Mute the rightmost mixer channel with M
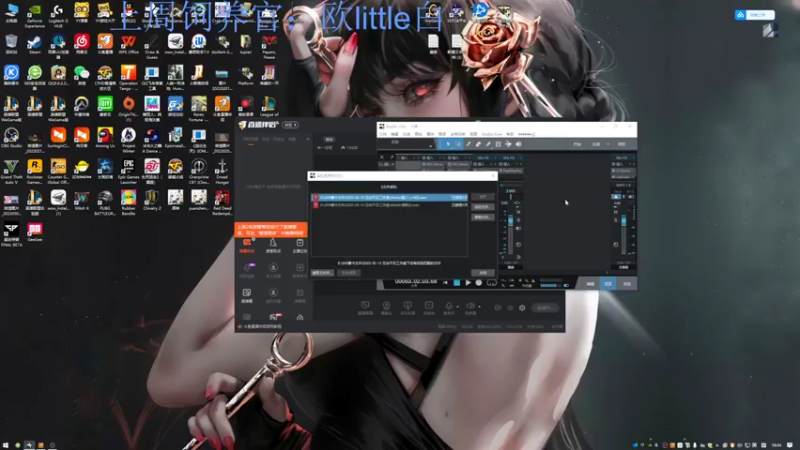800x450 pixels. 616,212
